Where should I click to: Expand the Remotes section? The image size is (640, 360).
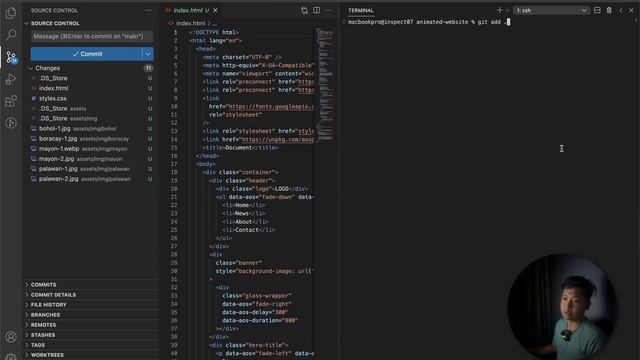point(43,325)
